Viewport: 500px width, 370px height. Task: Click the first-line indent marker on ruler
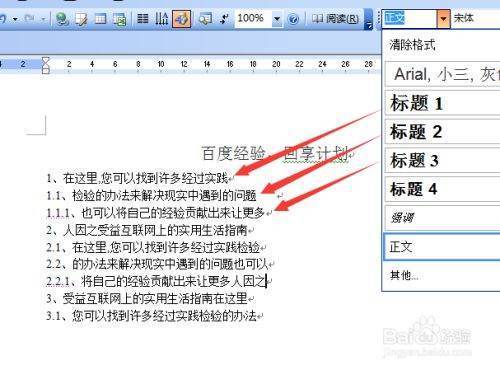click(x=46, y=60)
